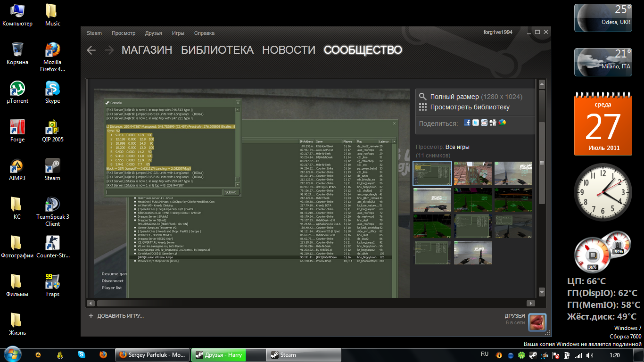Click the Steam taskbar window button
The image size is (644, 362).
304,355
